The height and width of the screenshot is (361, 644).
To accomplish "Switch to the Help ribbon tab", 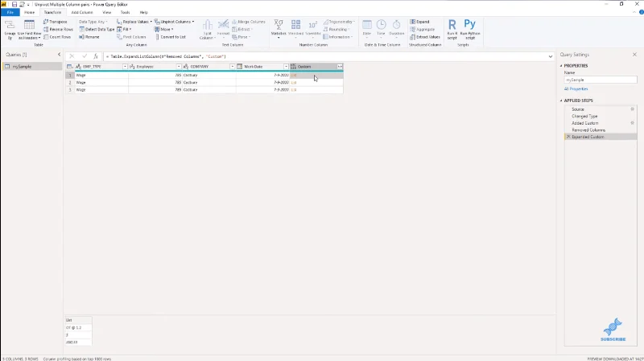I will click(144, 12).
